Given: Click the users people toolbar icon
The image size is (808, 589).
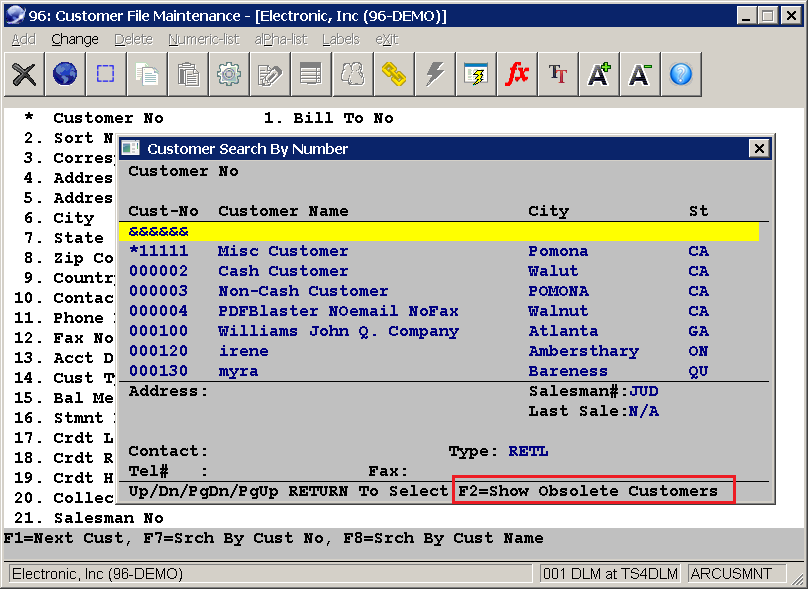Looking at the screenshot, I should pyautogui.click(x=352, y=74).
